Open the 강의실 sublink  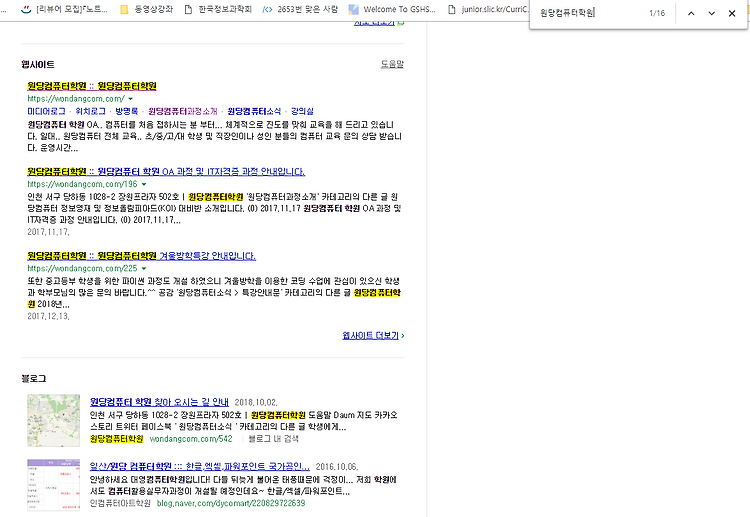[302, 111]
